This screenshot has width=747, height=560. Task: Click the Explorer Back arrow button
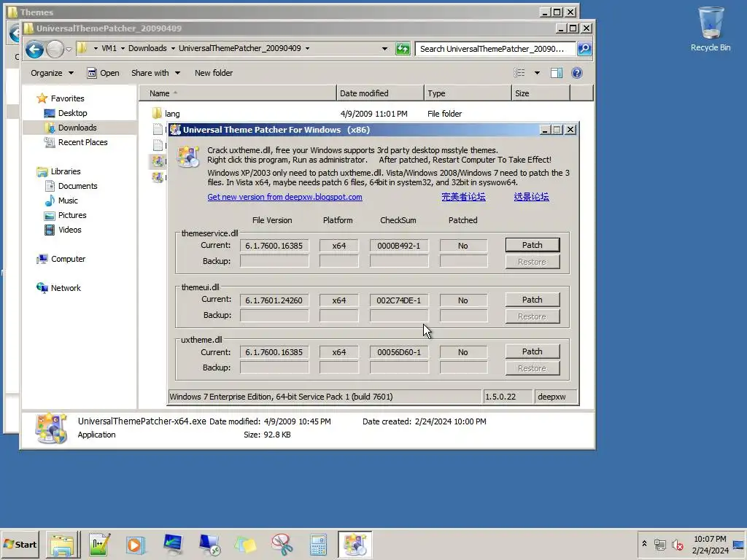tap(34, 49)
